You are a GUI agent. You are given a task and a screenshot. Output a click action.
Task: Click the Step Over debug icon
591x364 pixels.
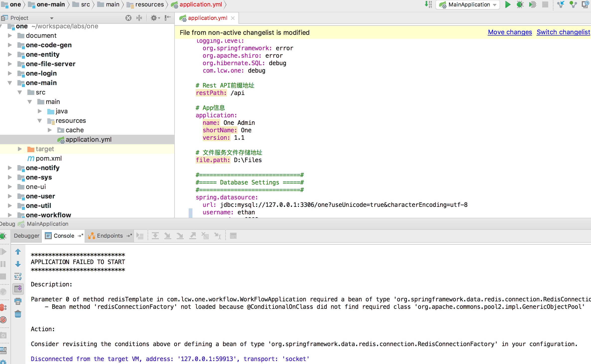tap(155, 236)
